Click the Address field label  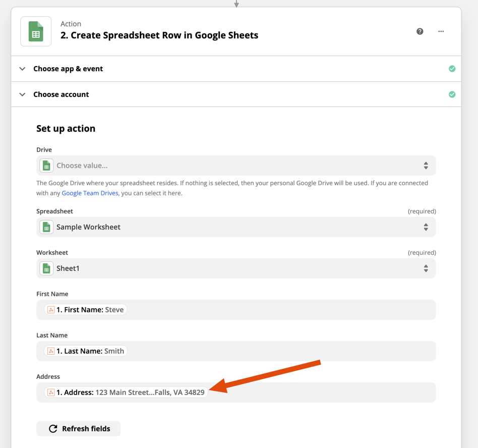point(48,377)
